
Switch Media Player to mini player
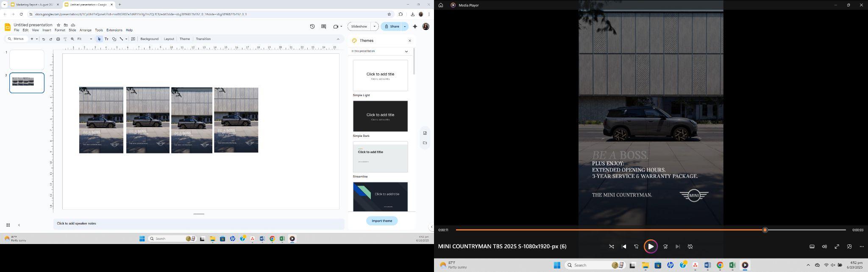(x=849, y=247)
